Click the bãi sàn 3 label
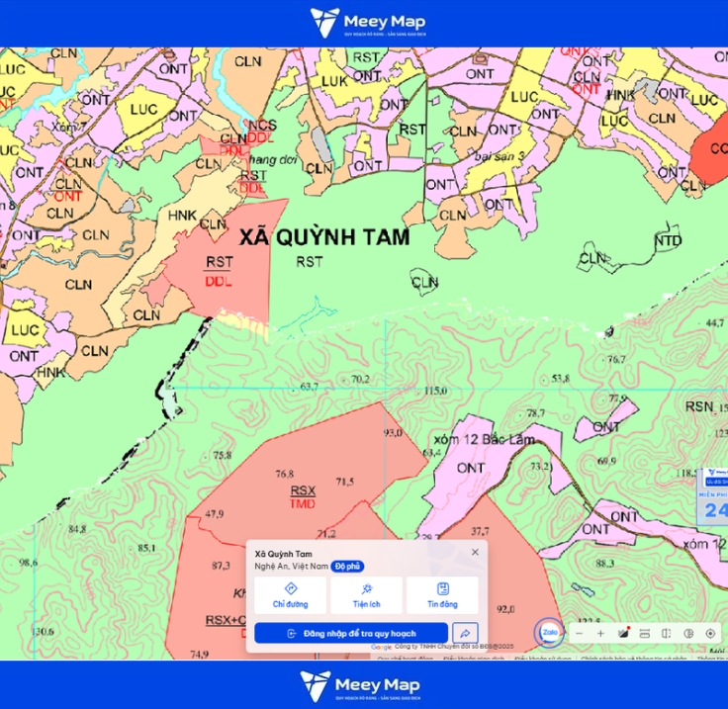Viewport: 728px width, 709px height. click(x=500, y=157)
